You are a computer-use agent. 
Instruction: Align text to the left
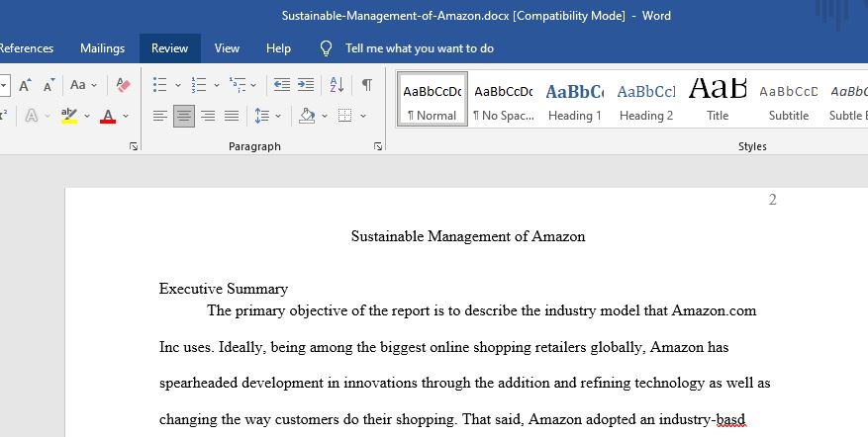(160, 116)
